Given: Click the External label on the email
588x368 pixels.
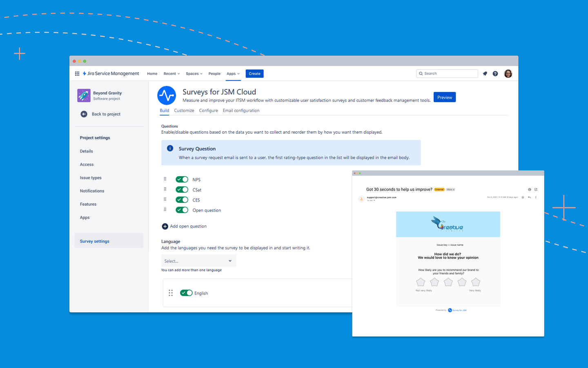Looking at the screenshot, I should tap(439, 190).
